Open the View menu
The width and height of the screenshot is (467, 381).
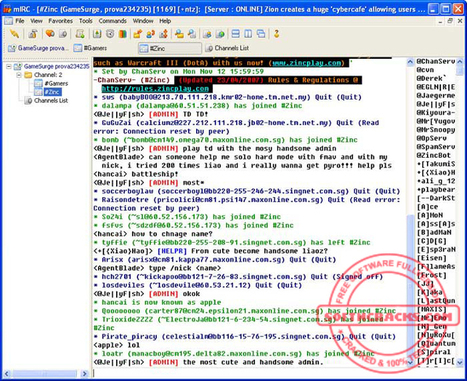pos(36,21)
